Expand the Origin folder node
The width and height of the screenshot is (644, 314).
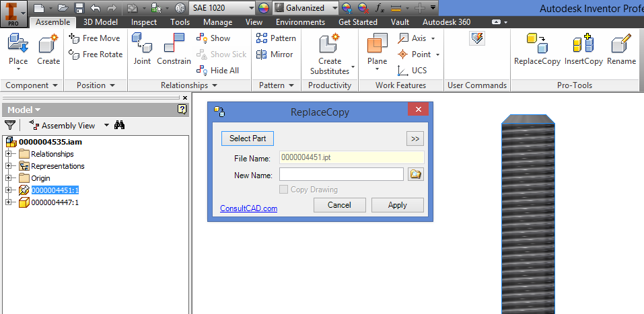pos(8,178)
